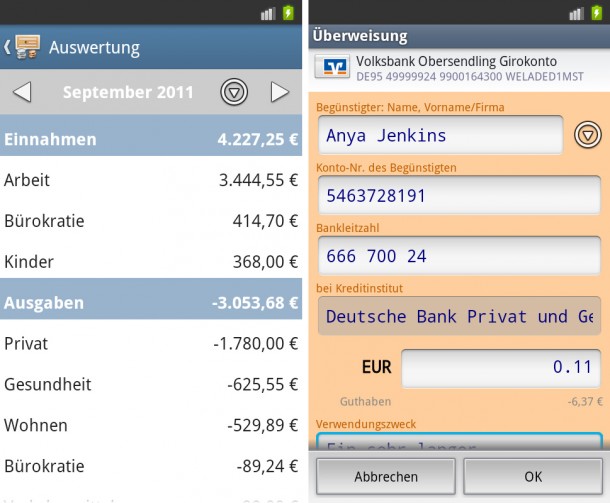Tap the Auswertung back icon in header
This screenshot has width=610, height=503.
(x=22, y=47)
